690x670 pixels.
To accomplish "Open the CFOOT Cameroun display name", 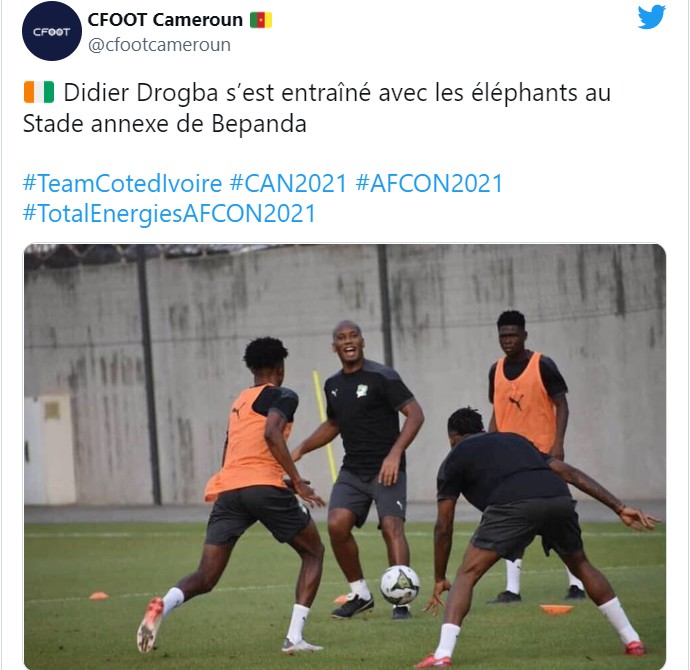I will coord(165,20).
